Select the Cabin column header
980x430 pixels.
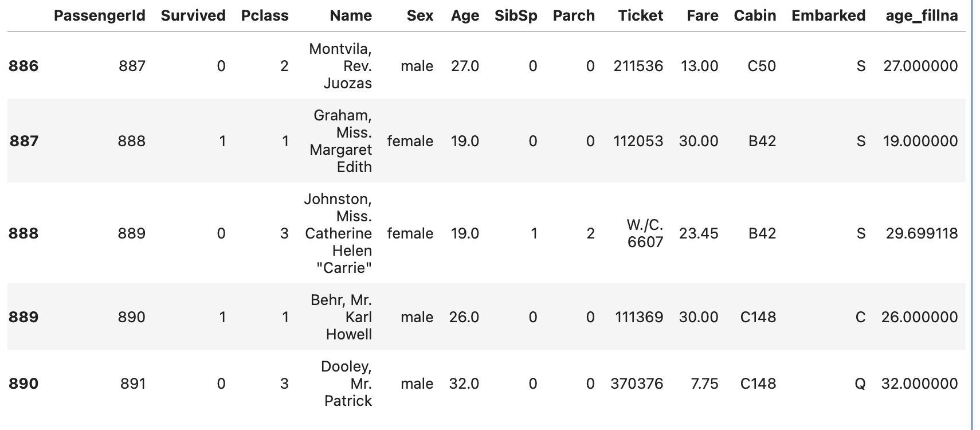pos(754,15)
